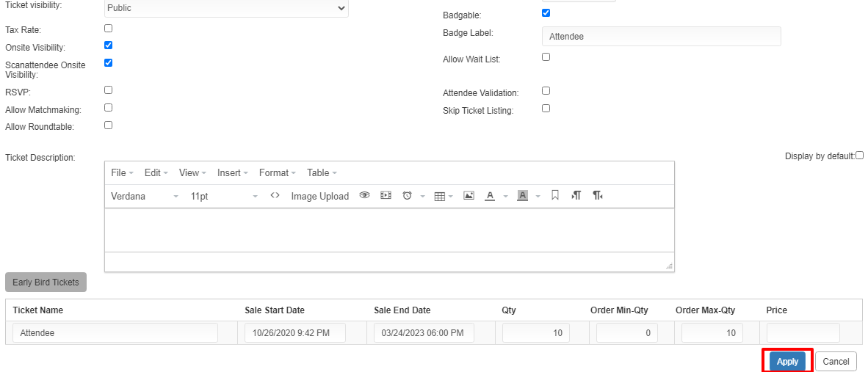Check the Display by default checkbox

coord(860,156)
